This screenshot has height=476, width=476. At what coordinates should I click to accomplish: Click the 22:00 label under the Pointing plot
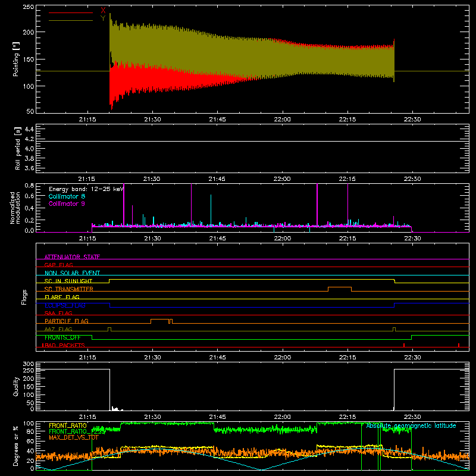[x=282, y=120]
